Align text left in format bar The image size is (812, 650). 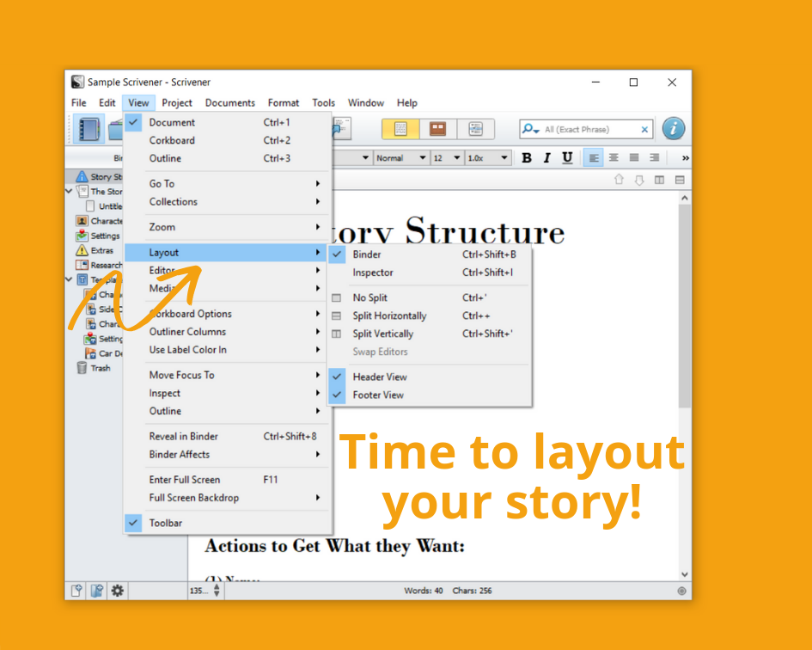point(594,157)
